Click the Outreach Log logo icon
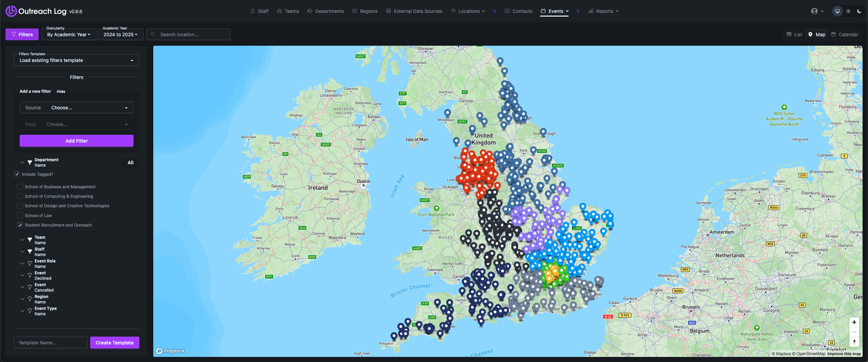 (x=11, y=11)
